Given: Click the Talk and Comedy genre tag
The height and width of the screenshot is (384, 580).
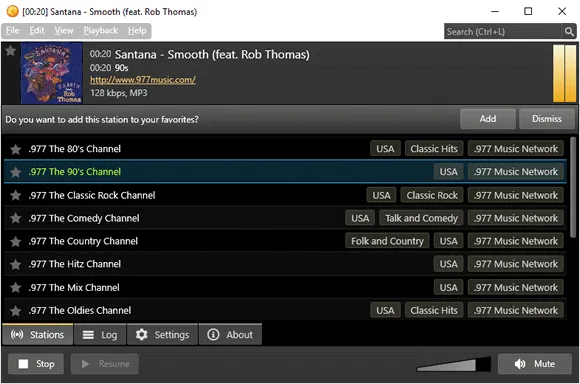Looking at the screenshot, I should coord(421,218).
